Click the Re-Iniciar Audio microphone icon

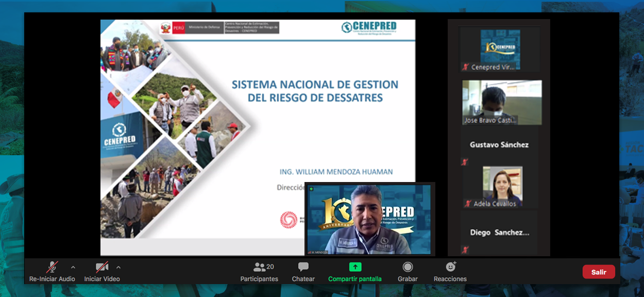tap(52, 267)
